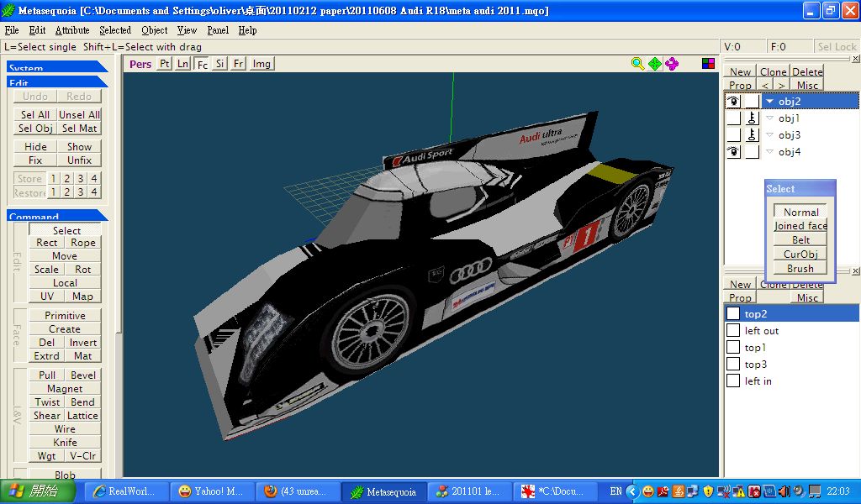Toggle obj4 disclosure triangle
The width and height of the screenshot is (861, 504).
point(770,152)
